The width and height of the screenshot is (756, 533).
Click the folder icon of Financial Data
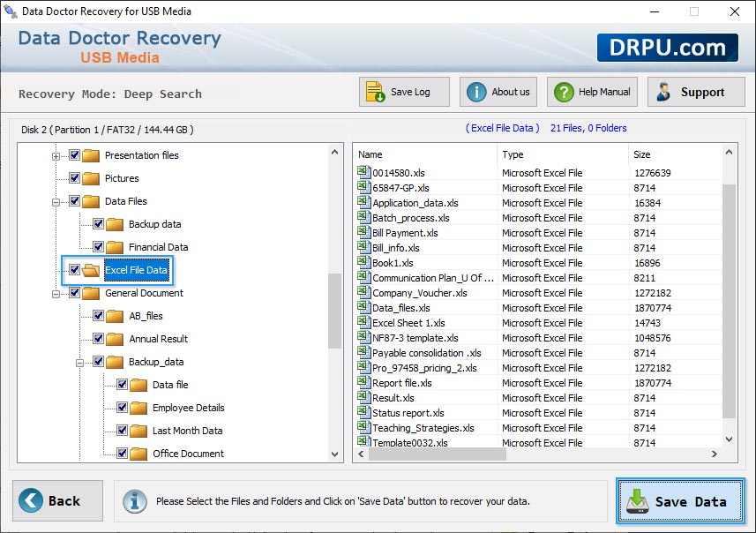pos(115,247)
